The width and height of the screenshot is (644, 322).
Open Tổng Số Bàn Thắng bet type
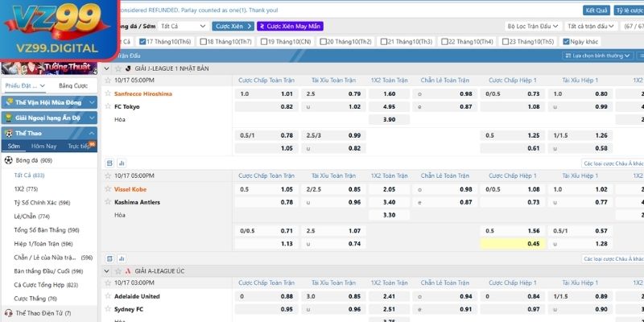coord(47,230)
